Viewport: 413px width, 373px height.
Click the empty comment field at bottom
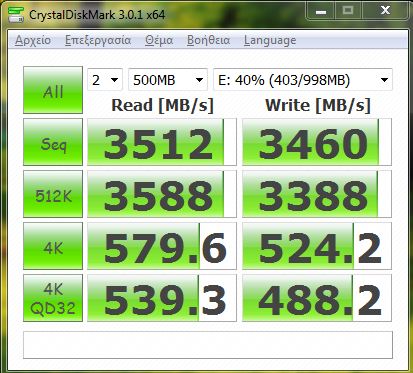point(208,345)
